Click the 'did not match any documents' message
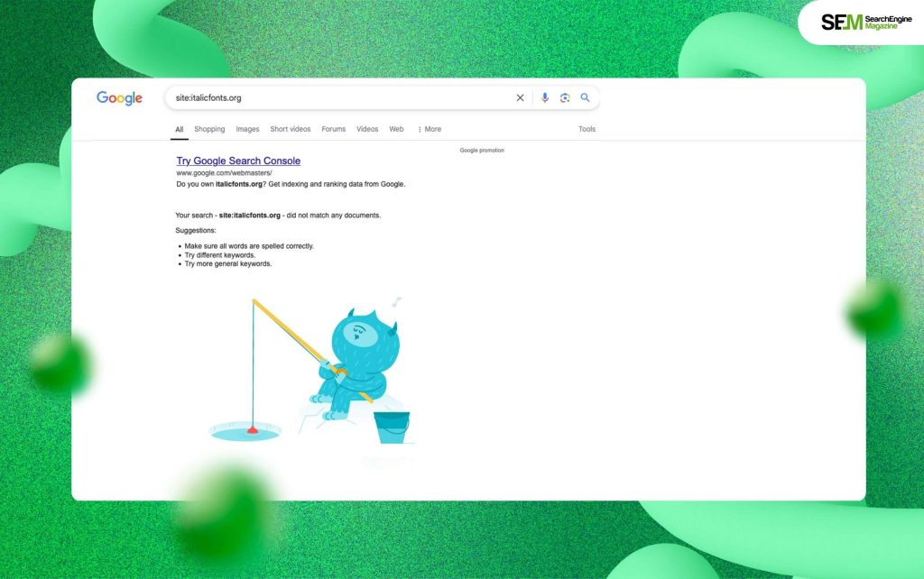 (x=278, y=216)
